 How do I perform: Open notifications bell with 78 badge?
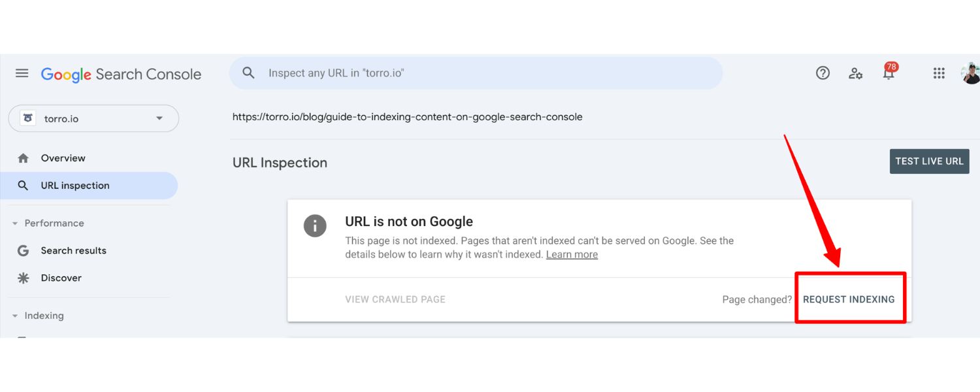coord(889,73)
